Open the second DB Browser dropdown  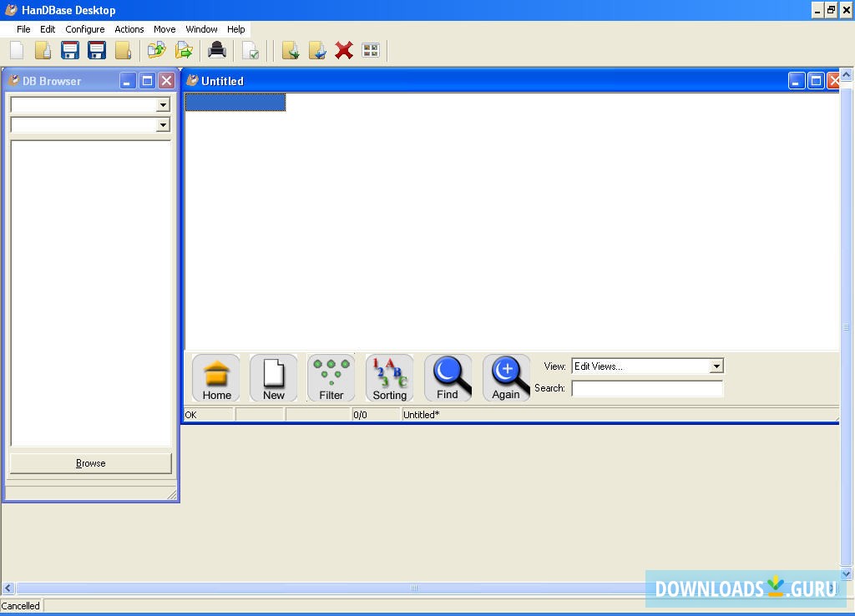point(164,125)
